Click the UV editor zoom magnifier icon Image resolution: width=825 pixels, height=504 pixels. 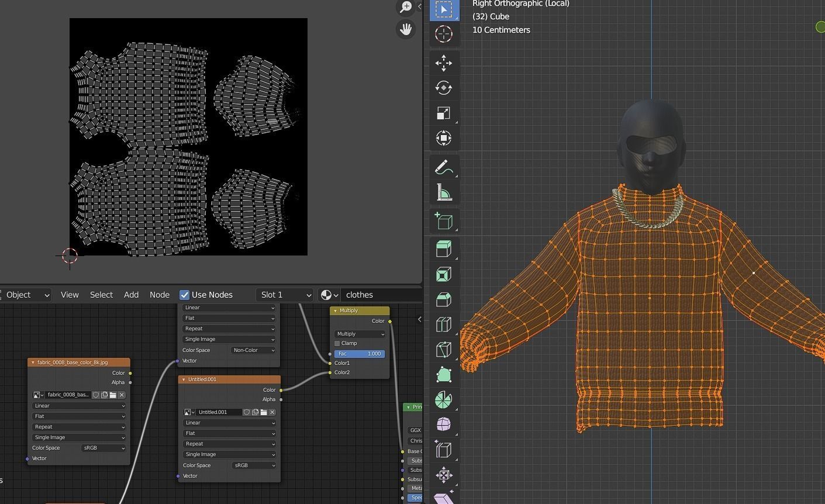(x=406, y=6)
